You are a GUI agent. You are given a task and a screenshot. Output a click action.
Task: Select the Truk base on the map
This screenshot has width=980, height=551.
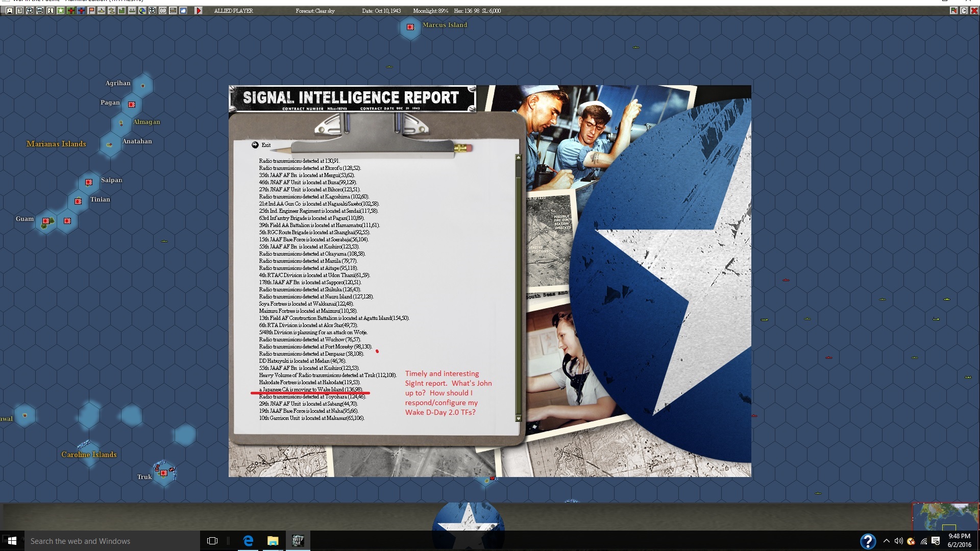click(164, 473)
